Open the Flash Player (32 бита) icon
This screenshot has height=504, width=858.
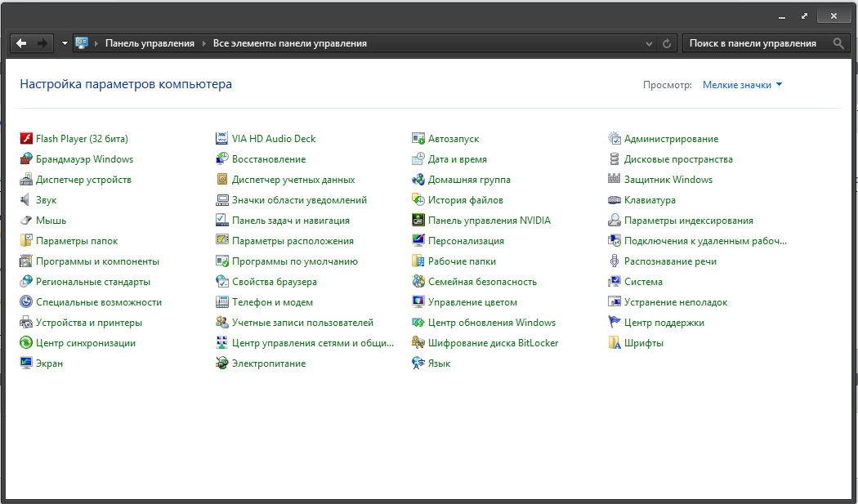coord(25,138)
